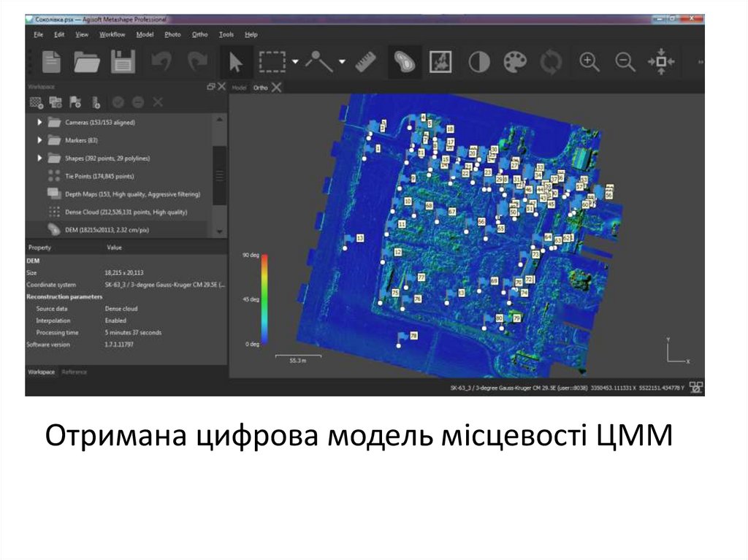Screen dimensions: 748x560
Task: Select the Draw polyline tool
Action: (x=319, y=61)
